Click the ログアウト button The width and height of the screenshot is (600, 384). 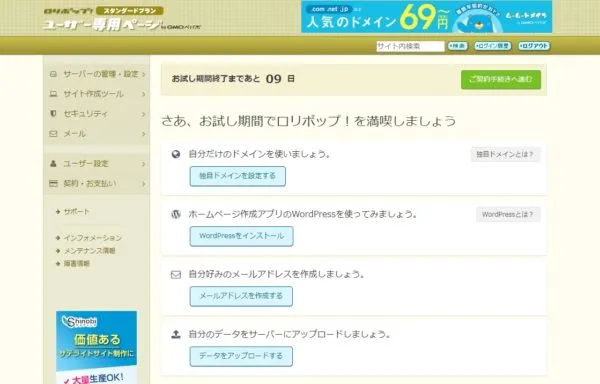pyautogui.click(x=534, y=46)
